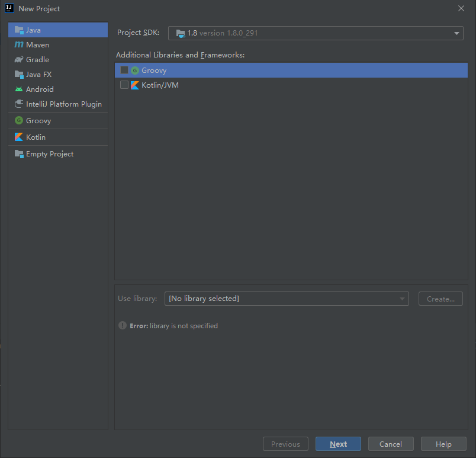Viewport: 476px width, 458px height.
Task: Click the 'Additional Libraries and Frameworks' label
Action: [x=181, y=55]
